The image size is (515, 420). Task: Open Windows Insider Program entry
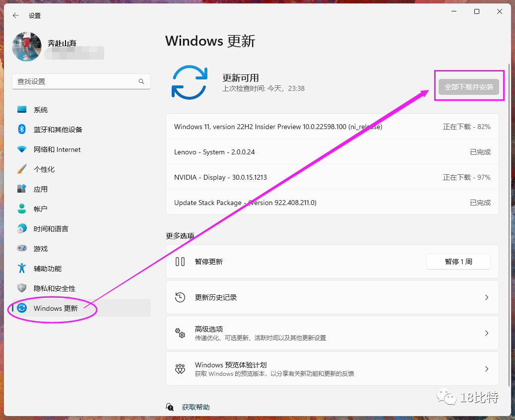coord(332,369)
